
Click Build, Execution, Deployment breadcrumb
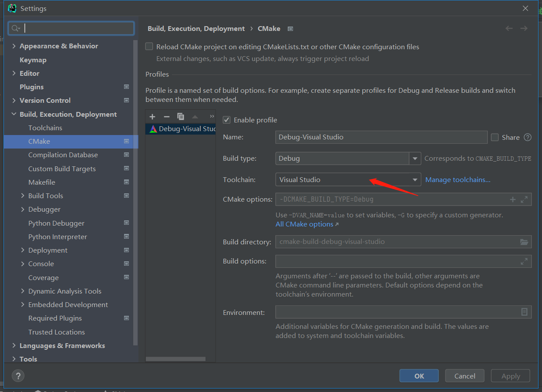pyautogui.click(x=196, y=28)
